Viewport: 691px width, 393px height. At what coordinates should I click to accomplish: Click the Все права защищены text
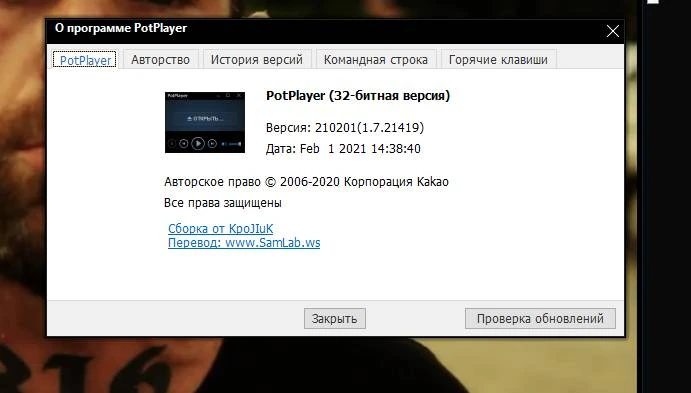[223, 203]
